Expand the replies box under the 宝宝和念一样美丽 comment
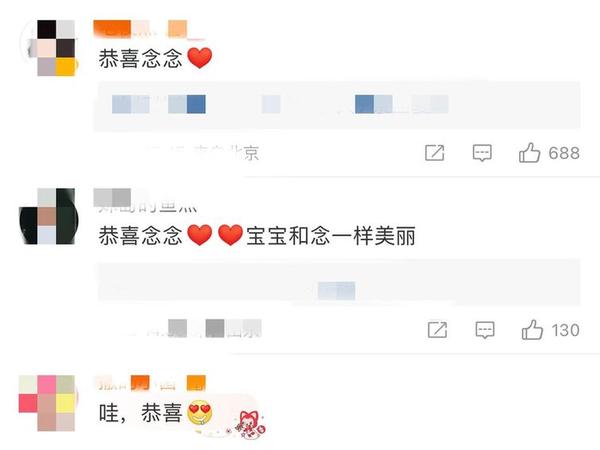Image resolution: width=600 pixels, height=450 pixels. (339, 281)
